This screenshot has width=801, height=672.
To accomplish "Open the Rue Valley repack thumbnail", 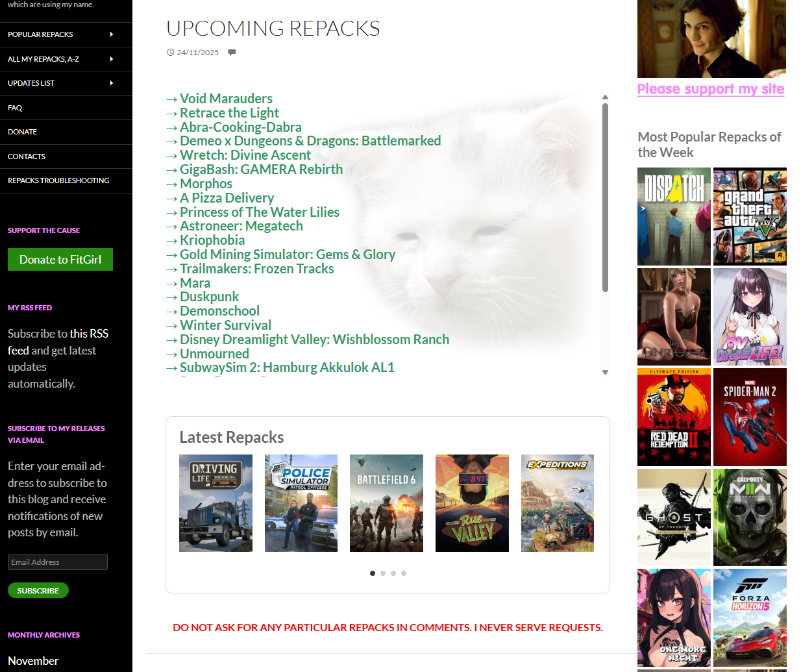I will point(472,503).
